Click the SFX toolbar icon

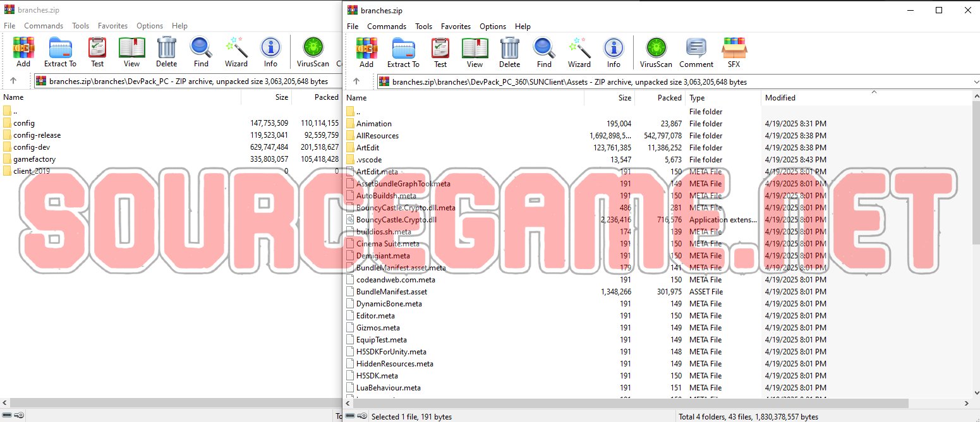(734, 52)
